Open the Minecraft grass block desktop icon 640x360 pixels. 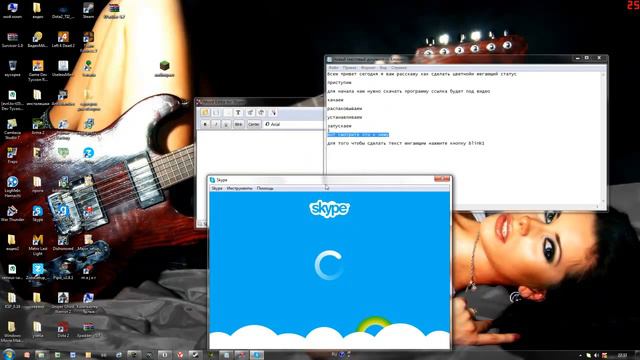[164, 68]
